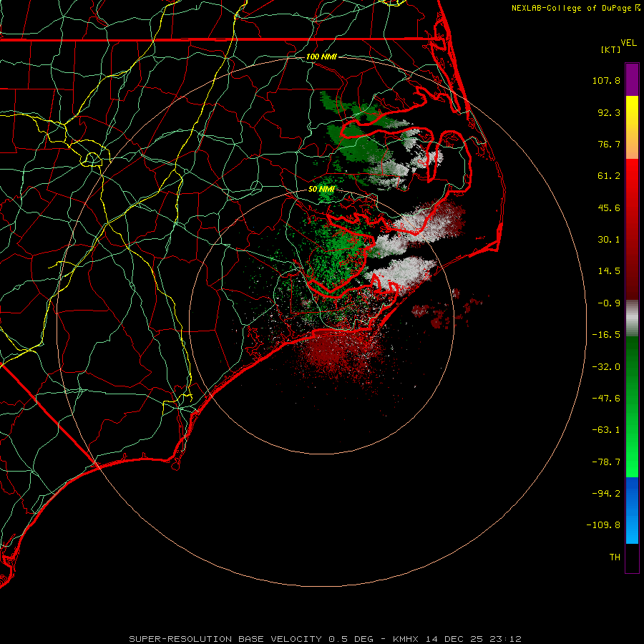Screen dimensions: 644x644
Task: Select the -109.8 scale value
Action: point(603,525)
